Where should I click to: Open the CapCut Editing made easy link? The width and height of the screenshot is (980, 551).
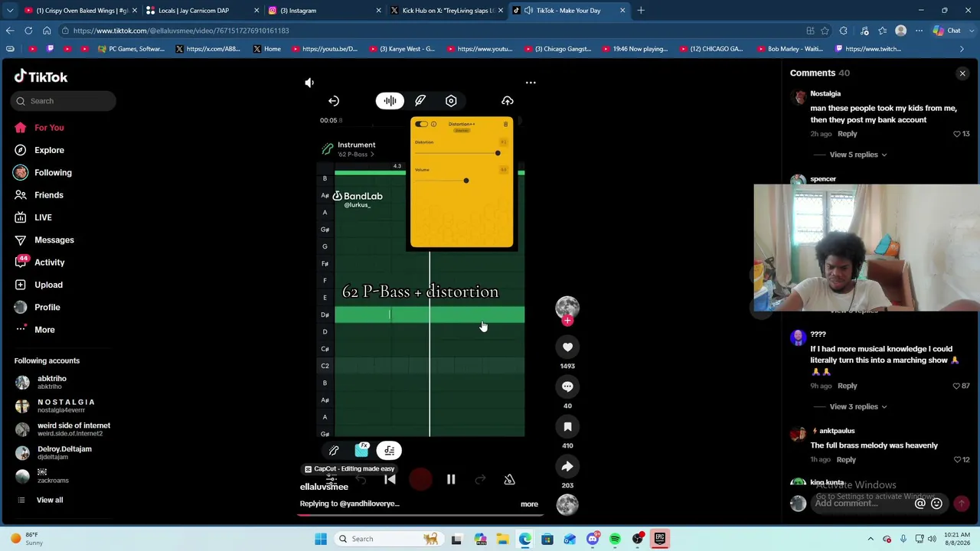[x=349, y=469]
